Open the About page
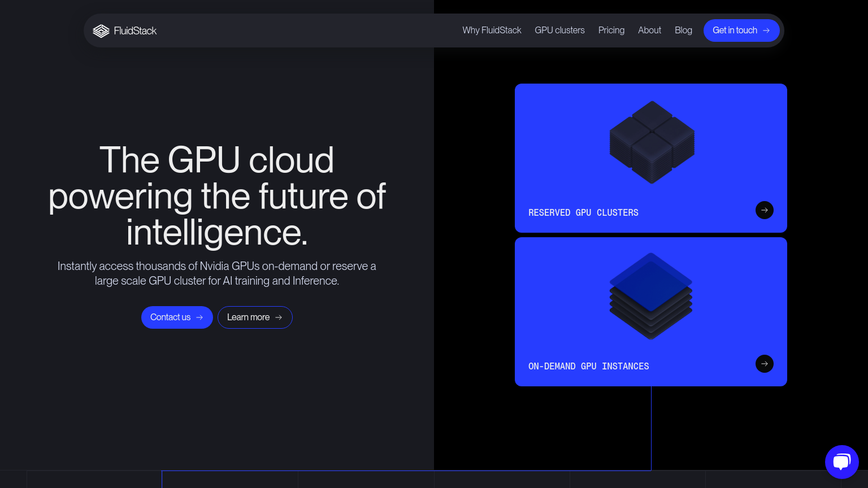 [x=649, y=30]
